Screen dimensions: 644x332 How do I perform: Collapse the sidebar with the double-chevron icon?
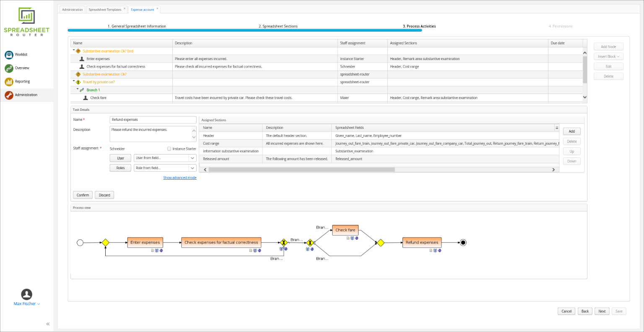coord(48,324)
